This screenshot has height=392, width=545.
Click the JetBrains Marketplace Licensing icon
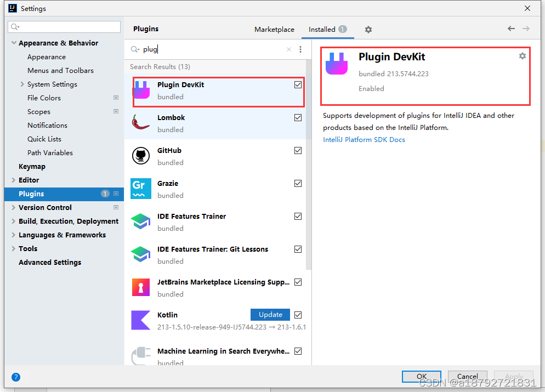pyautogui.click(x=141, y=287)
